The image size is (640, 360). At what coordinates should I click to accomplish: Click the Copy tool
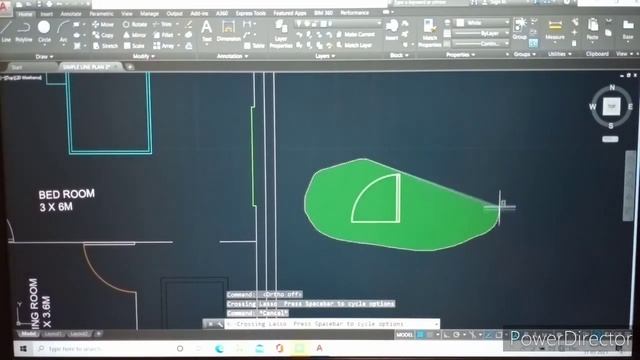(102, 36)
